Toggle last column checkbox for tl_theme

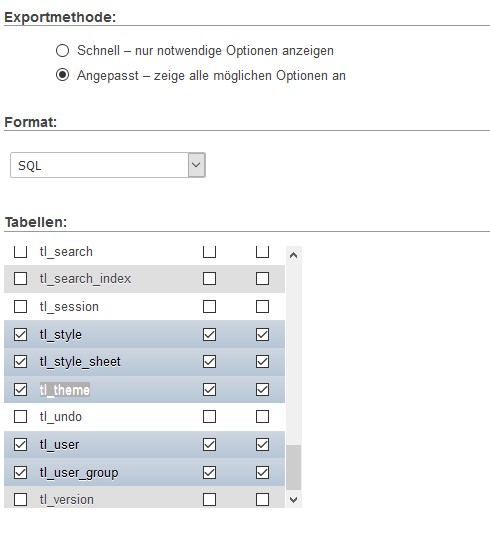[262, 389]
